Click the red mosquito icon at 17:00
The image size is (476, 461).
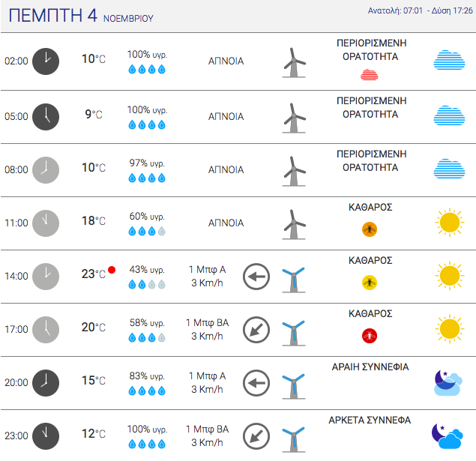pyautogui.click(x=370, y=336)
